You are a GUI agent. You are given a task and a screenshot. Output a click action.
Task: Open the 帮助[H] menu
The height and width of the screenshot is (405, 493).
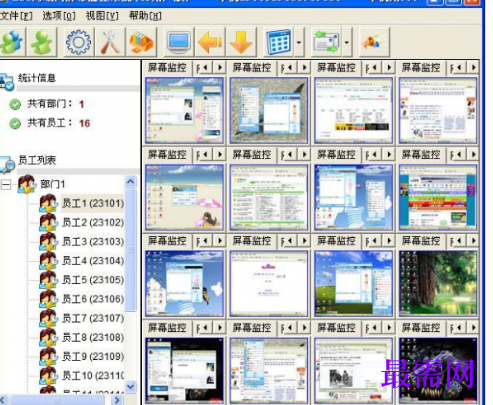145,16
